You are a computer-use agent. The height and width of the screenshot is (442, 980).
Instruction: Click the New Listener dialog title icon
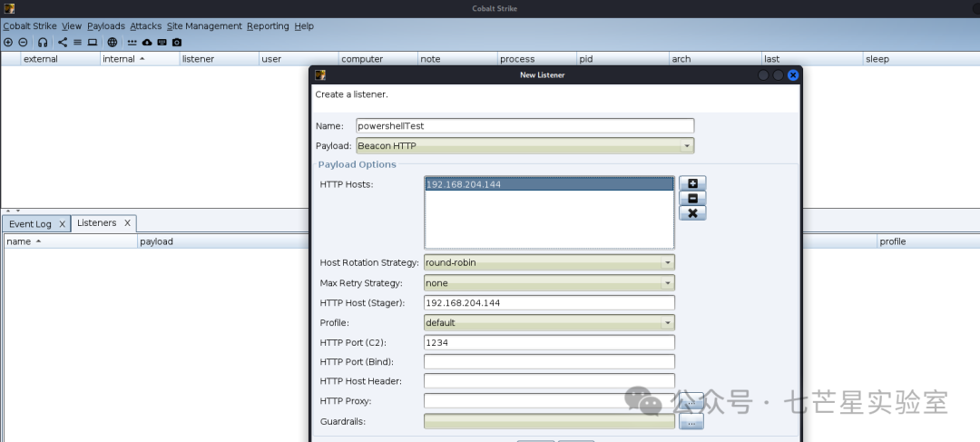click(x=320, y=75)
